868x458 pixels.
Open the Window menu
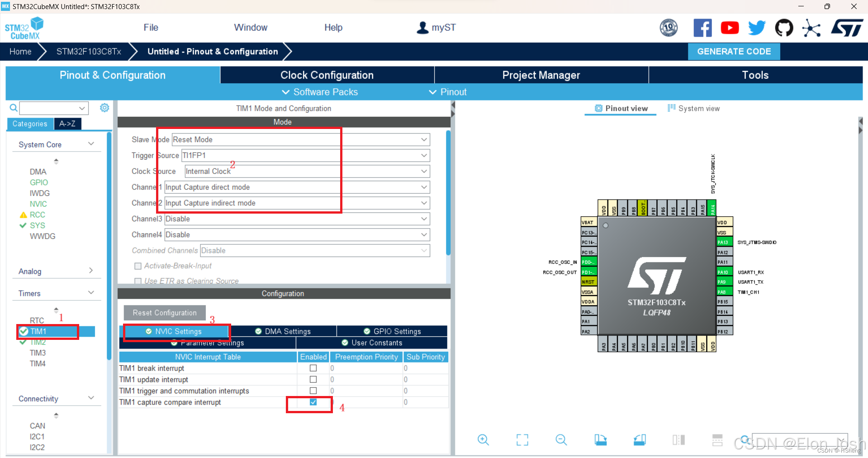point(251,28)
